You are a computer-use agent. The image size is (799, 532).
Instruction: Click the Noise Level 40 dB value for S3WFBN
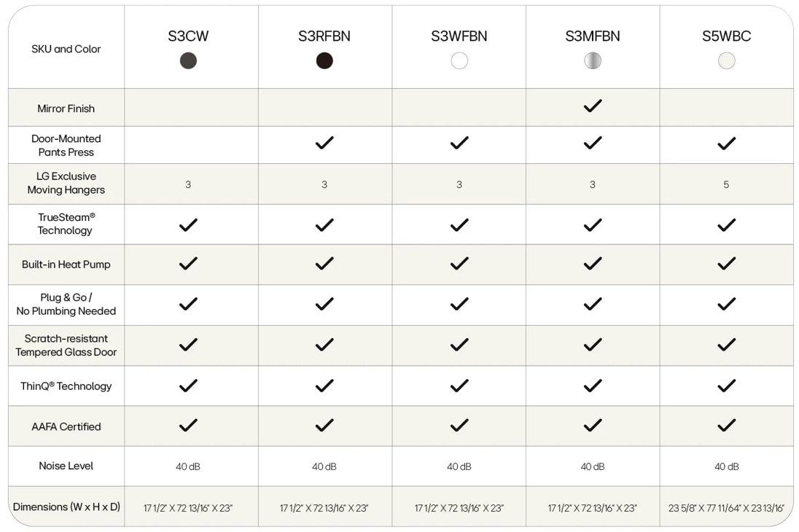click(459, 466)
